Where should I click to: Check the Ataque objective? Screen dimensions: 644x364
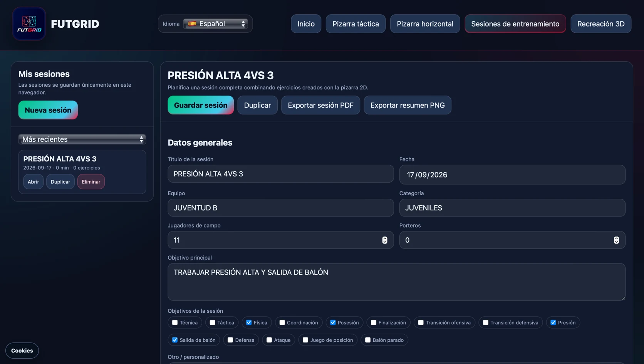(x=269, y=340)
